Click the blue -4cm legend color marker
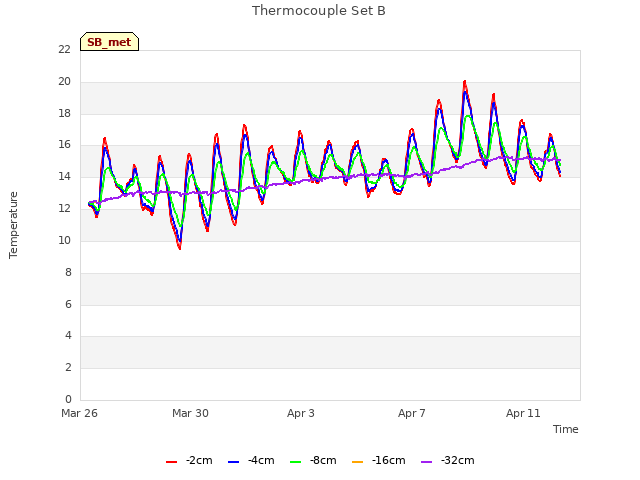This screenshot has width=640, height=480. click(x=233, y=462)
